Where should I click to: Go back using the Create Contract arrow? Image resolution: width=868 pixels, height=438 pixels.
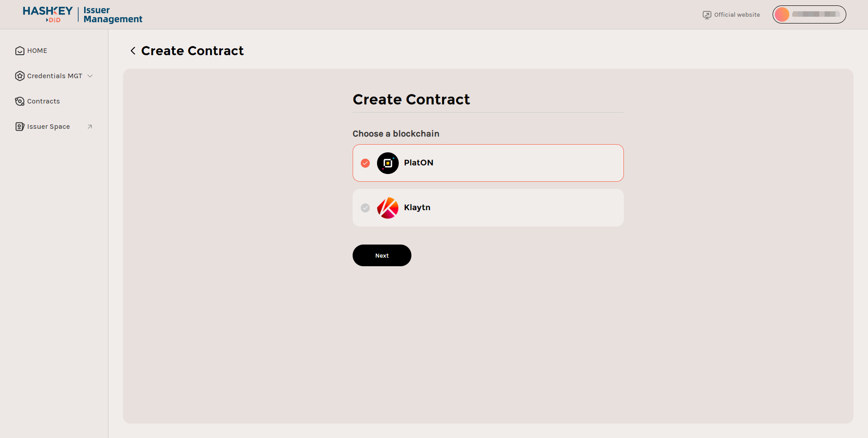(x=133, y=51)
